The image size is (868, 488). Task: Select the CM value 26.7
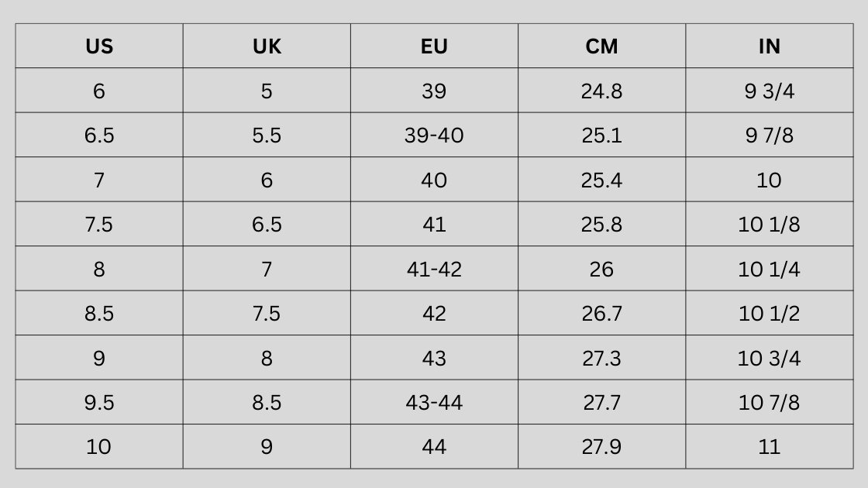coord(601,314)
